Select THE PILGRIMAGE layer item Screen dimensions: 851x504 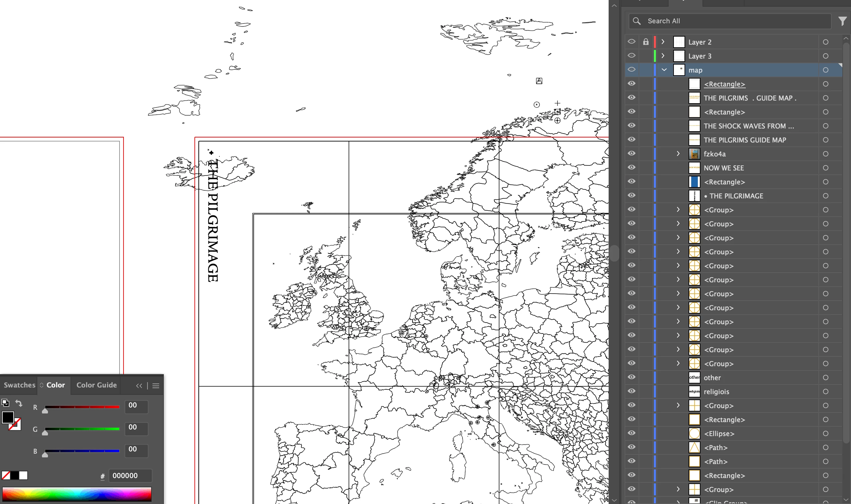tap(736, 196)
